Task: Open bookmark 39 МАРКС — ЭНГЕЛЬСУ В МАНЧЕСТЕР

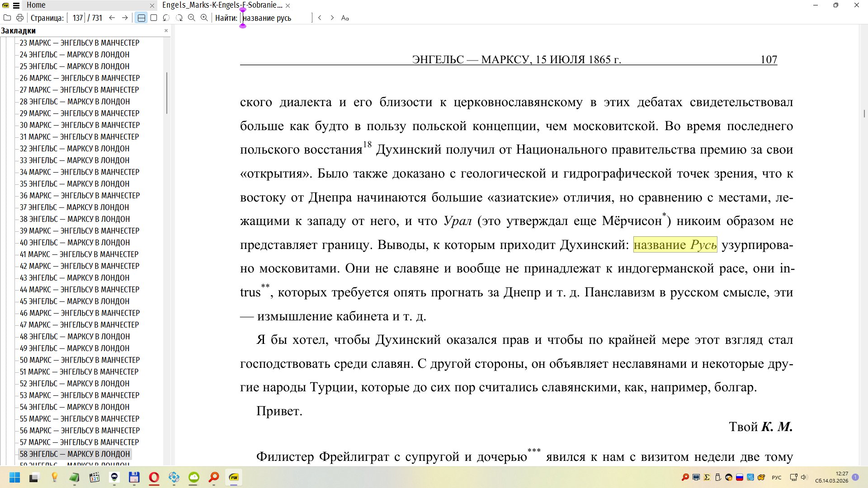Action: [79, 231]
